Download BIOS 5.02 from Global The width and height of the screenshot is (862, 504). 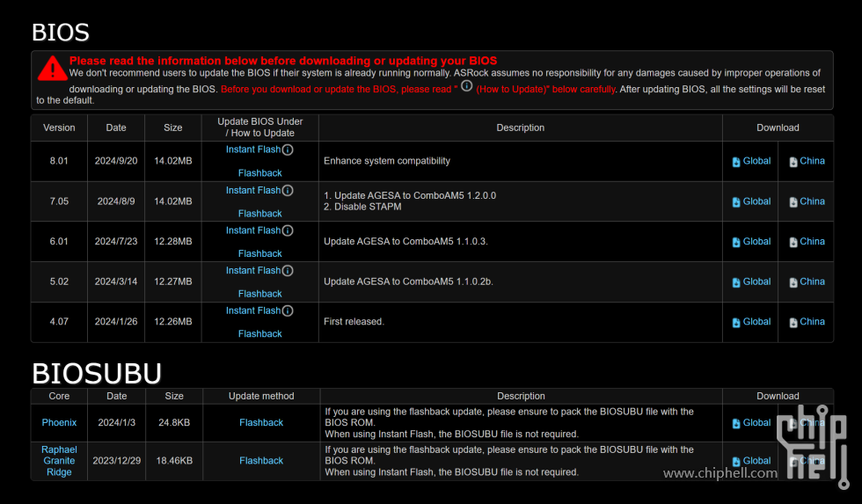coord(751,282)
